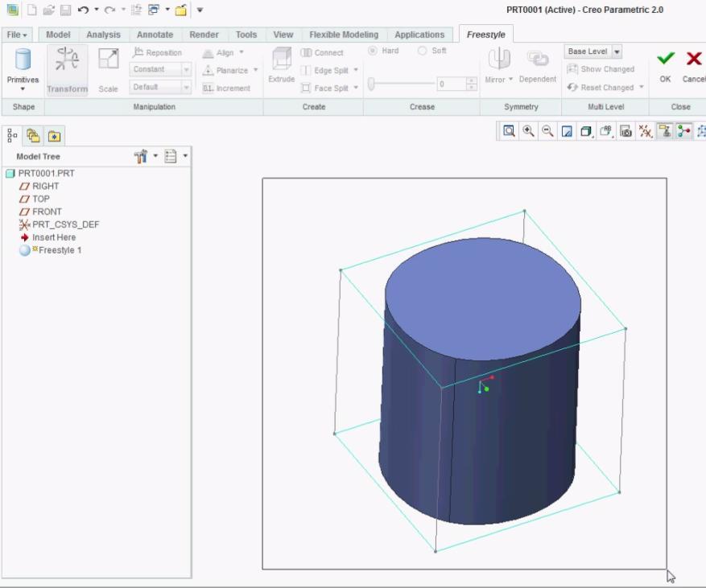Switch to the Analysis tab
This screenshot has height=588, width=706.
point(103,35)
